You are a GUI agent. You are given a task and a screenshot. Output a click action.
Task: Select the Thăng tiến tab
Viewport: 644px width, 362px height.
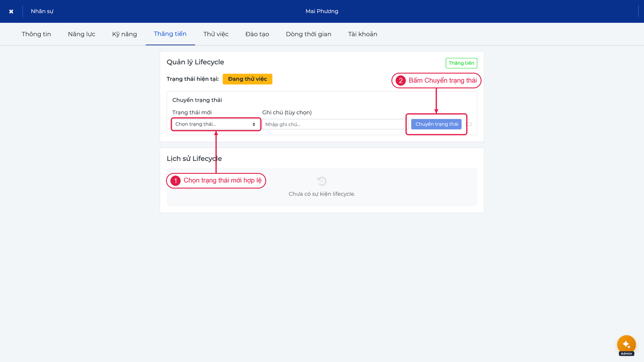[170, 34]
